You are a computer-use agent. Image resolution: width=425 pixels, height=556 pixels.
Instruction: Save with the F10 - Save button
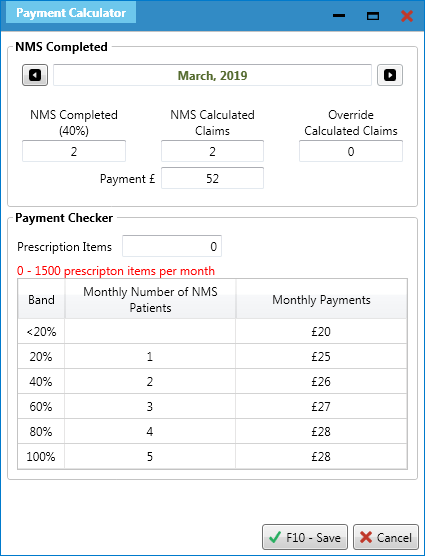click(305, 537)
